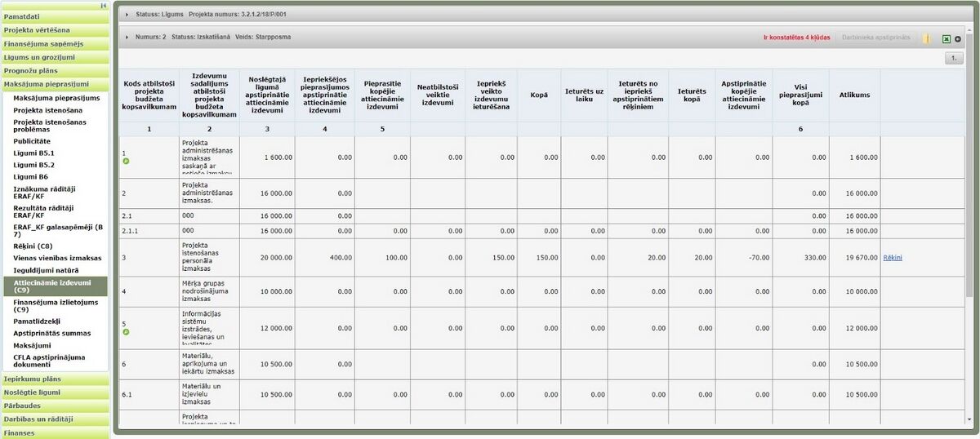Screen dimensions: 980x439
Task: Open Pamatdati menu section
Action: pos(55,16)
